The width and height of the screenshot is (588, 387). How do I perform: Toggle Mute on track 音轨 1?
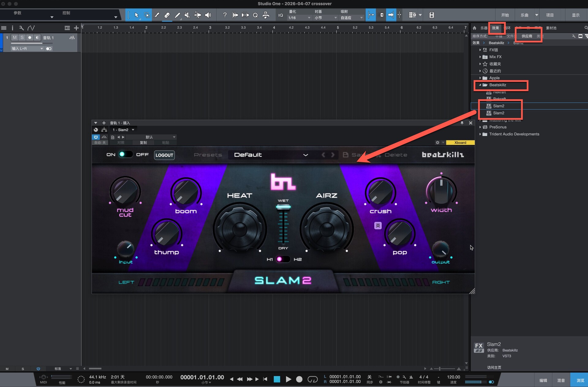tap(15, 38)
